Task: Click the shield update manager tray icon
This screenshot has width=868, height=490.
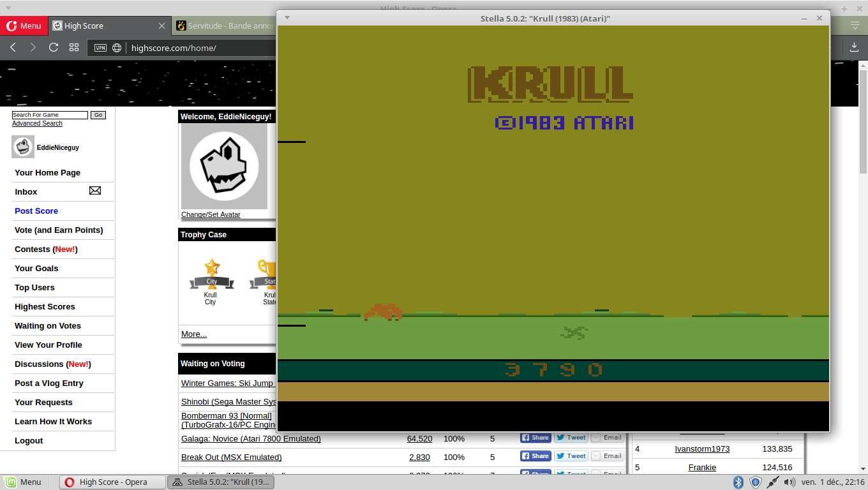Action: (x=755, y=482)
